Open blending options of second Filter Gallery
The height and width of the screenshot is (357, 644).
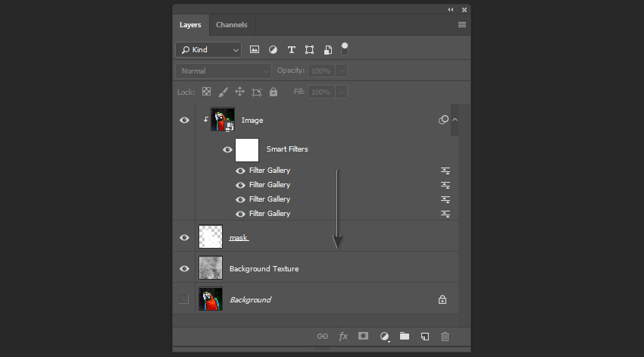(445, 185)
